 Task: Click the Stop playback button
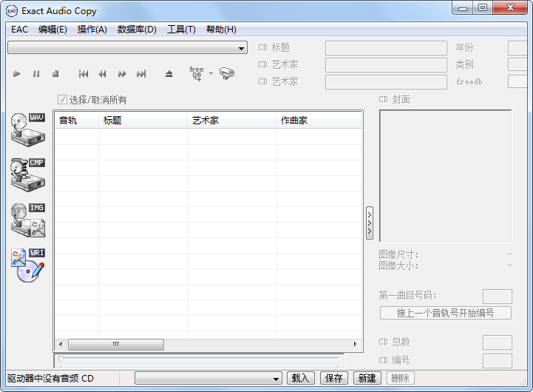pos(55,74)
